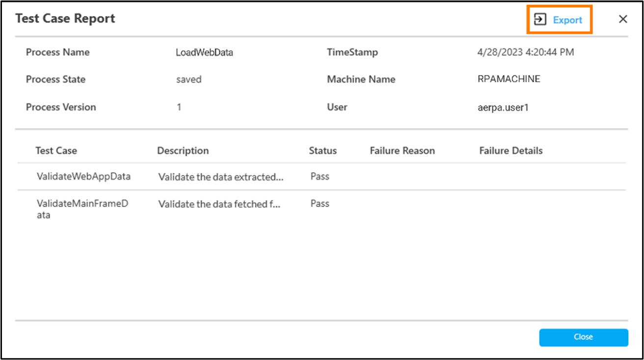Click the blue Close button
644x360 pixels.
coord(584,337)
